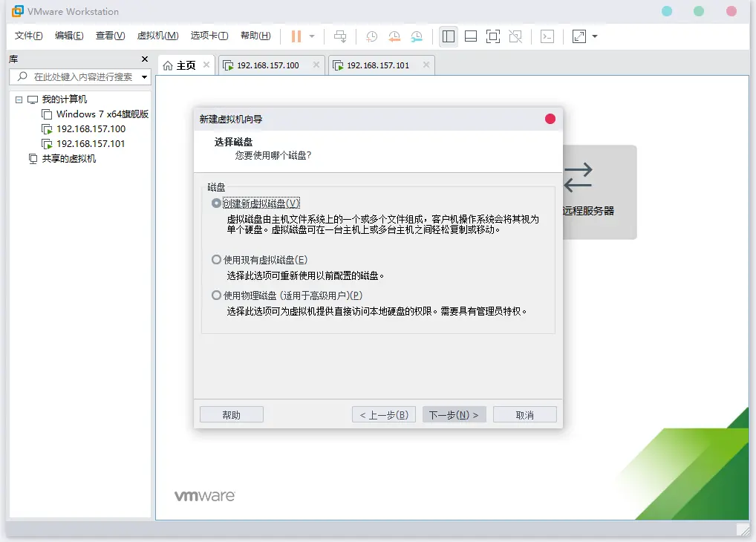Click the window resize grip at bottom corner

tap(743, 529)
